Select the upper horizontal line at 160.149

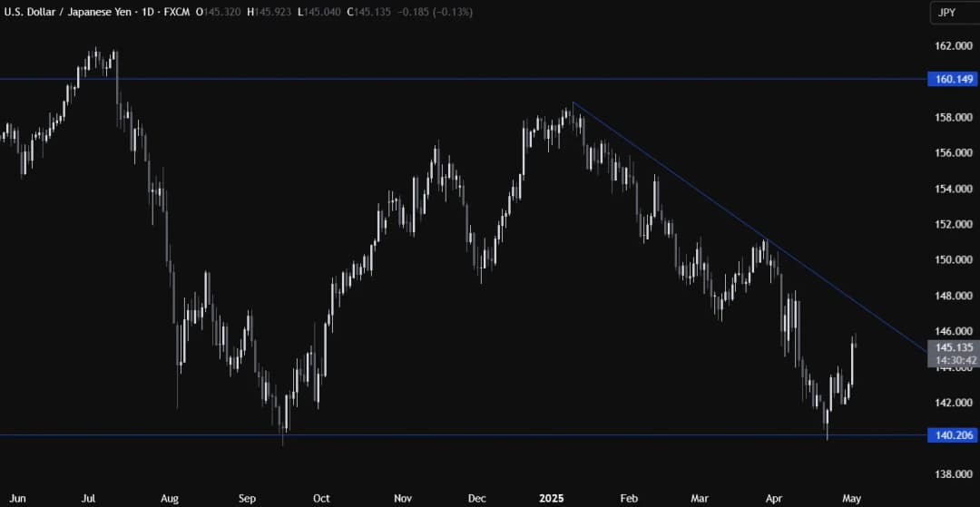coord(454,79)
